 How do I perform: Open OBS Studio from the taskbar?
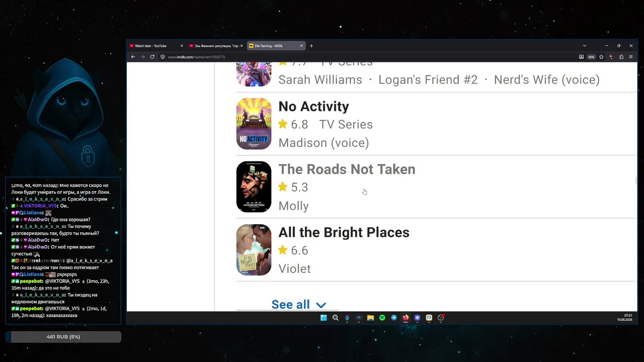click(x=441, y=318)
